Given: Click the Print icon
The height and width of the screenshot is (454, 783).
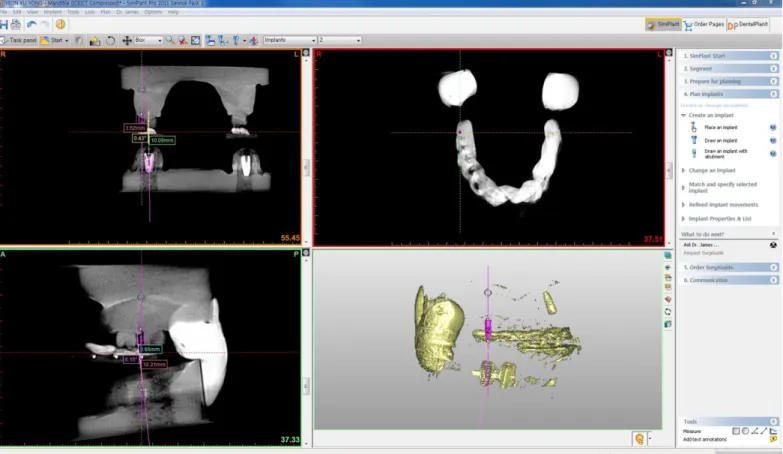Looking at the screenshot, I should coord(16,24).
